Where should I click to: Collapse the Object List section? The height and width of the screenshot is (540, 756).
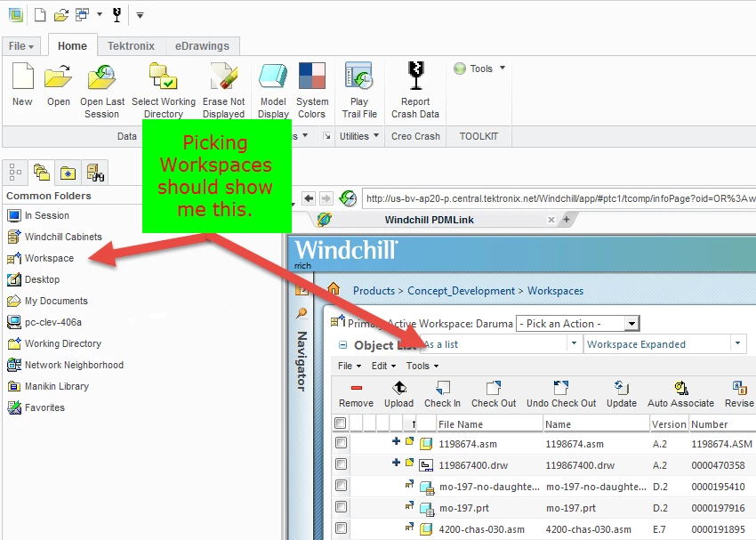tap(342, 345)
